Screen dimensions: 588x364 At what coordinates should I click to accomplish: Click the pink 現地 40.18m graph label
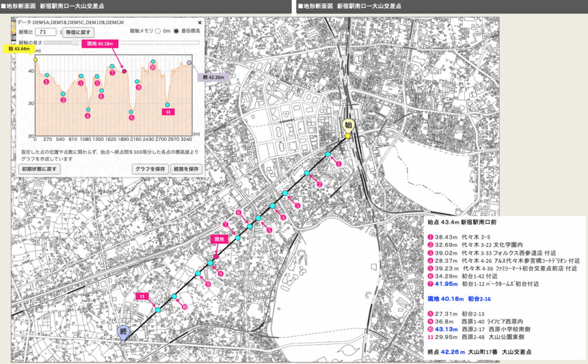(x=100, y=44)
